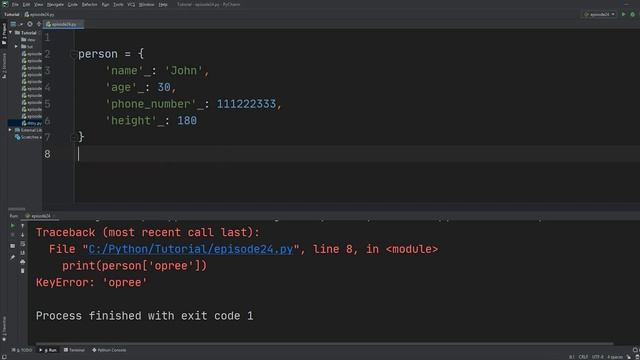Click the KeyError: 'opree' message
This screenshot has height=360, width=640.
(91, 282)
